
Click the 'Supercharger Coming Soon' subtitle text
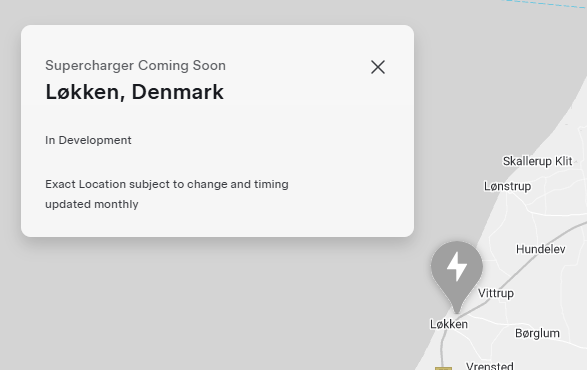click(x=135, y=66)
